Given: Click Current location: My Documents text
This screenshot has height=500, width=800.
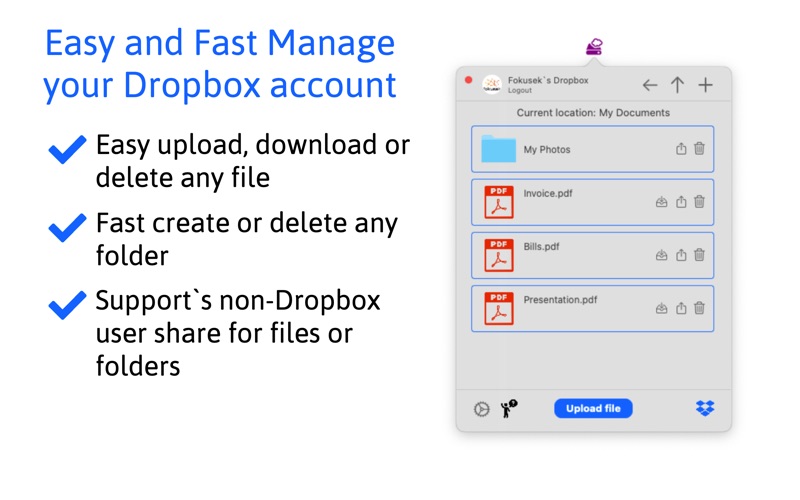Looking at the screenshot, I should click(x=593, y=113).
